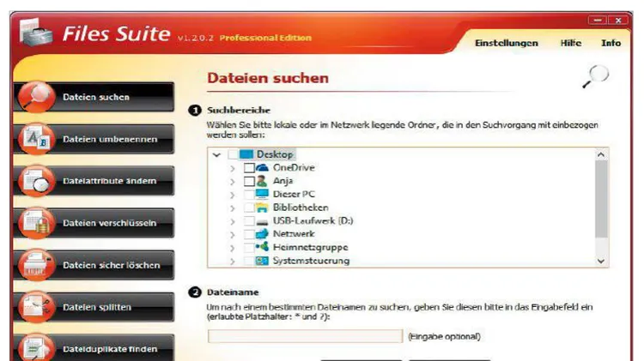Click the Anja user icon

coord(262,181)
